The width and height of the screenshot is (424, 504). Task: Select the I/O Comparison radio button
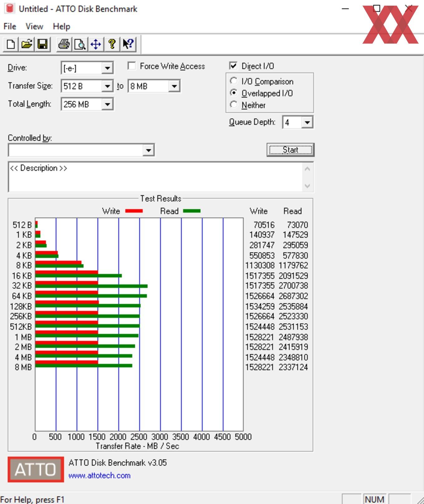coord(234,81)
